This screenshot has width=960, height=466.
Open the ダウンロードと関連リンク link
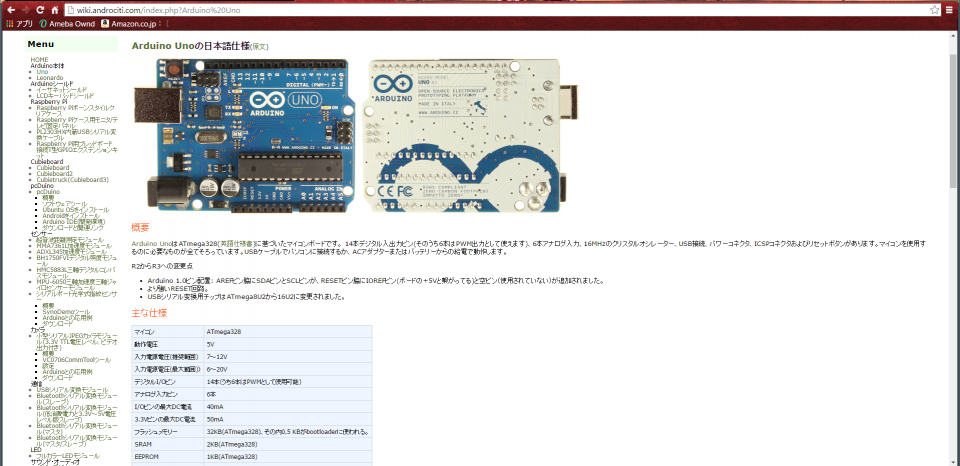(73, 228)
